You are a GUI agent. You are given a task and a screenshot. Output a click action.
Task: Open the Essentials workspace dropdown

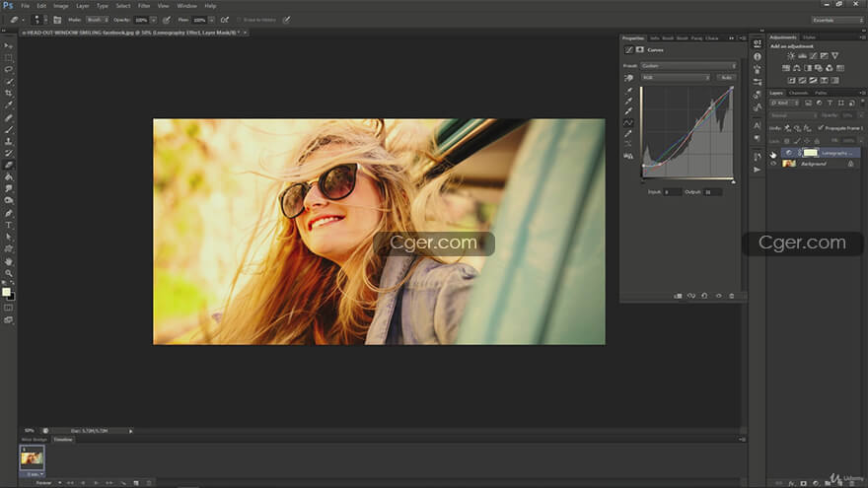tap(837, 20)
